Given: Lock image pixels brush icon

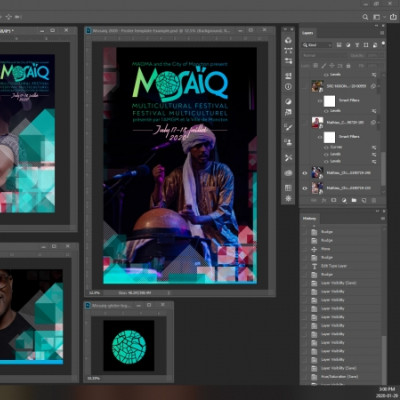Looking at the screenshot, I should (x=323, y=66).
